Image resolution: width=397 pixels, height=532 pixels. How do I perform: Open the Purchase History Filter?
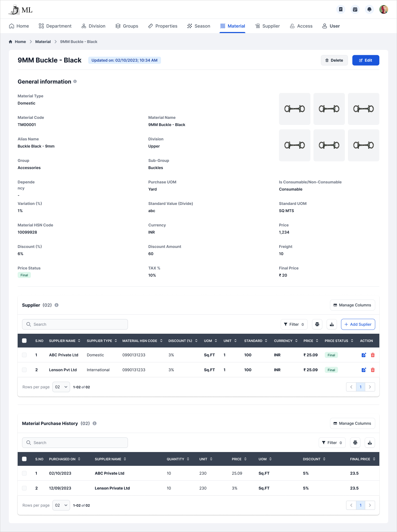coord(332,443)
